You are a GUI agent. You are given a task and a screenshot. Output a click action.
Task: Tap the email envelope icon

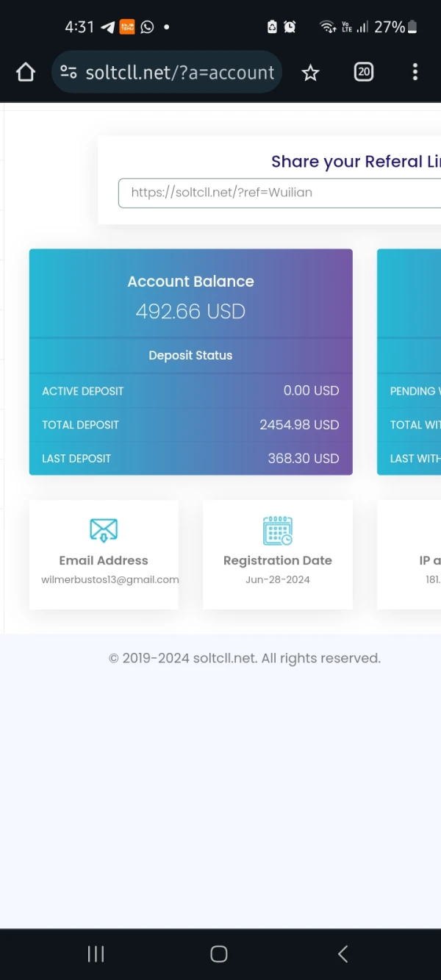coord(104,530)
